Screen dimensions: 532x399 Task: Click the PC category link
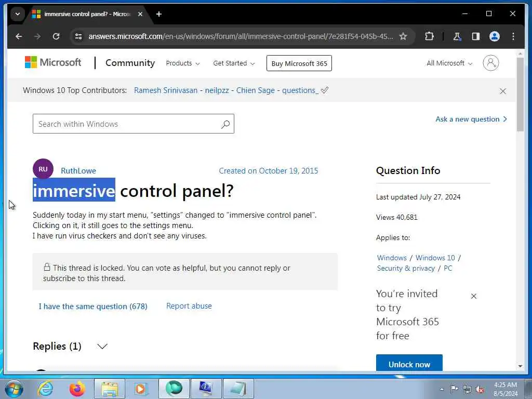click(x=448, y=268)
